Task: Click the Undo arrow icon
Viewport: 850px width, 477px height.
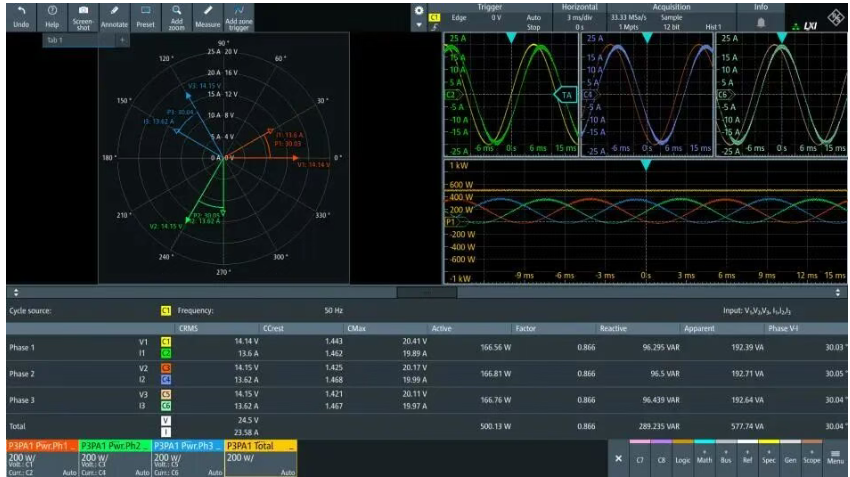Action: pos(21,11)
